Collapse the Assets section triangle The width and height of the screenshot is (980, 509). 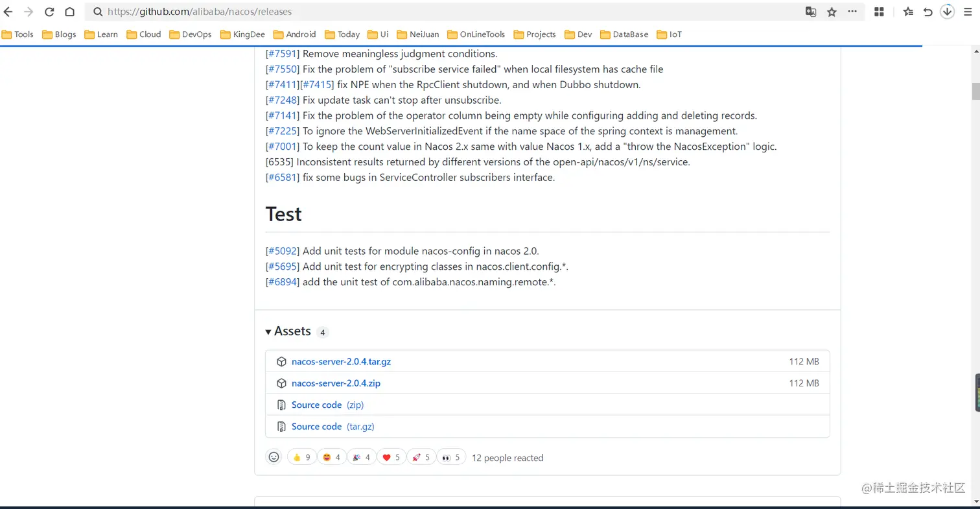[x=268, y=332]
